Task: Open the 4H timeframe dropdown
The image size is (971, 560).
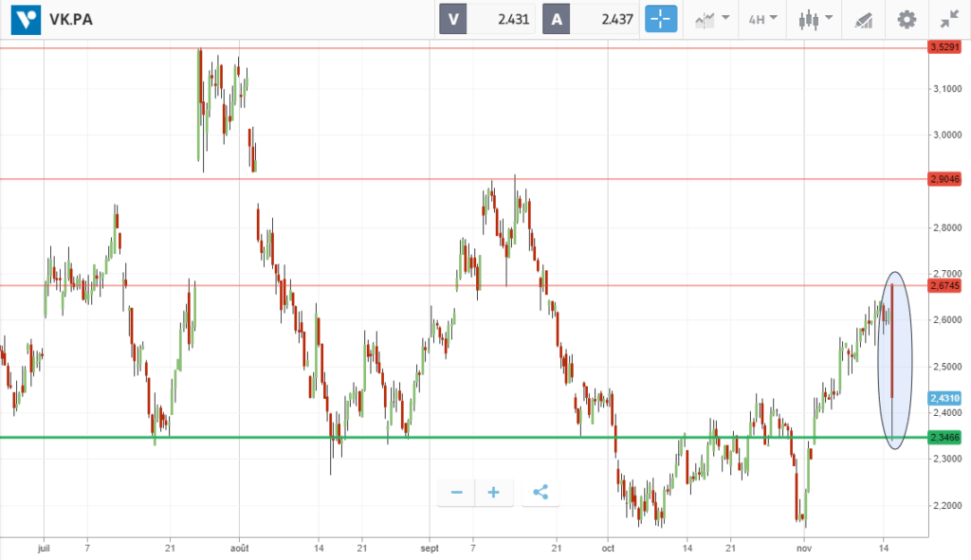Action: (x=762, y=20)
